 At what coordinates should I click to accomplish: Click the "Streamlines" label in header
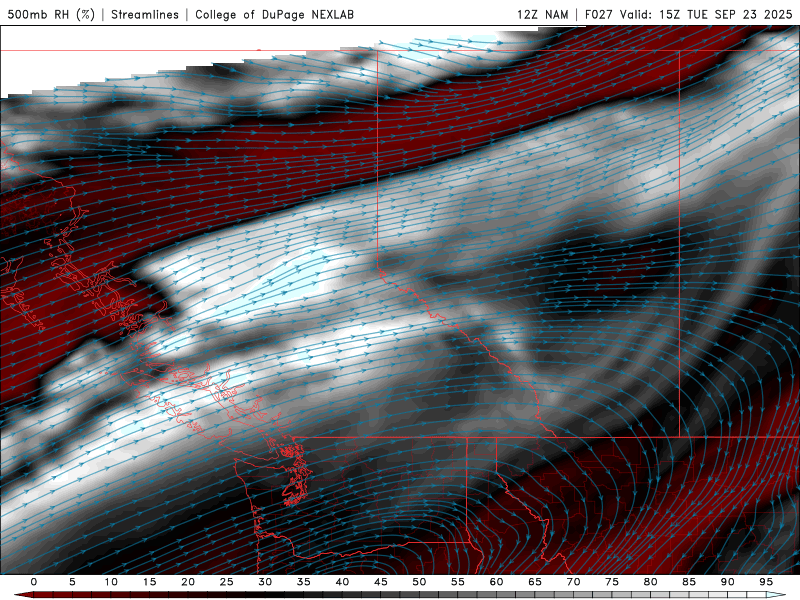click(145, 14)
